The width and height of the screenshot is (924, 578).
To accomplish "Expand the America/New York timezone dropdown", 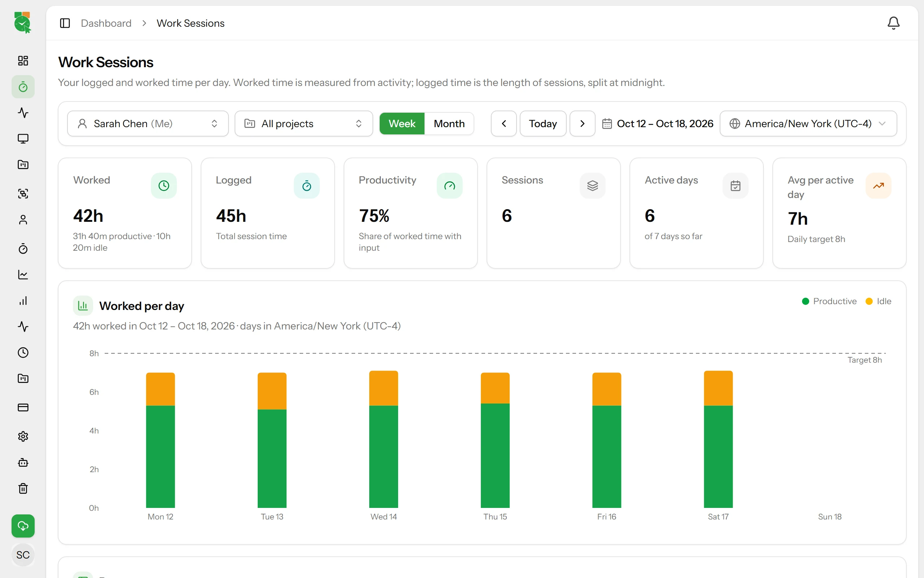I will pyautogui.click(x=808, y=124).
